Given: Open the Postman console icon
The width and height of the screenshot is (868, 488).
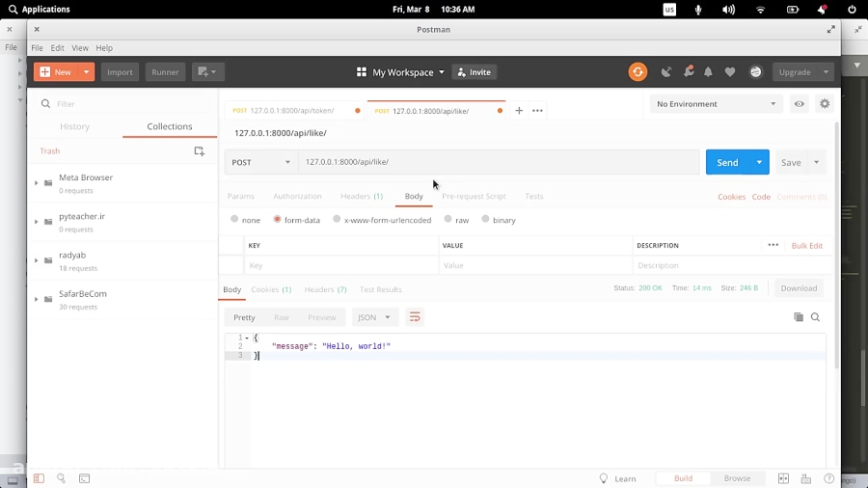Looking at the screenshot, I should [x=84, y=478].
